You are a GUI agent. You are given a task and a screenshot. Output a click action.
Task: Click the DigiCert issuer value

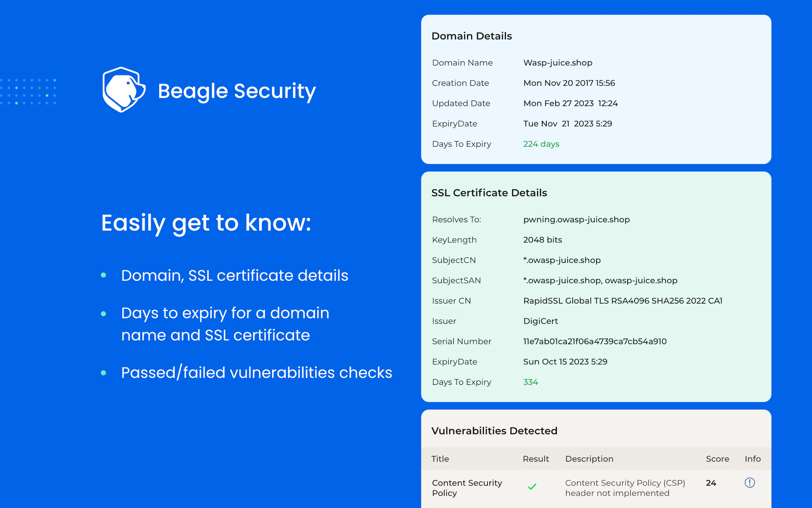[x=541, y=321]
